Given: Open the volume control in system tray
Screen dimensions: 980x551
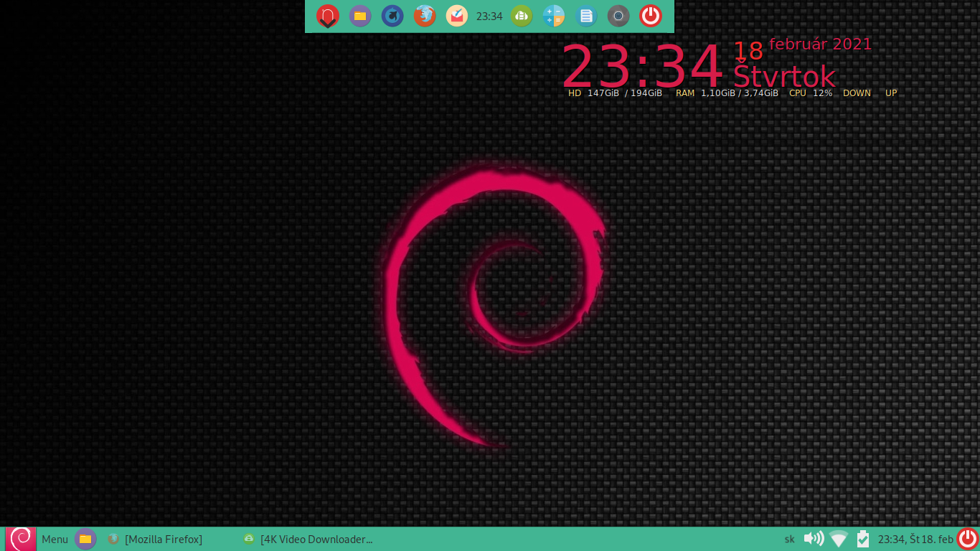Looking at the screenshot, I should (814, 539).
